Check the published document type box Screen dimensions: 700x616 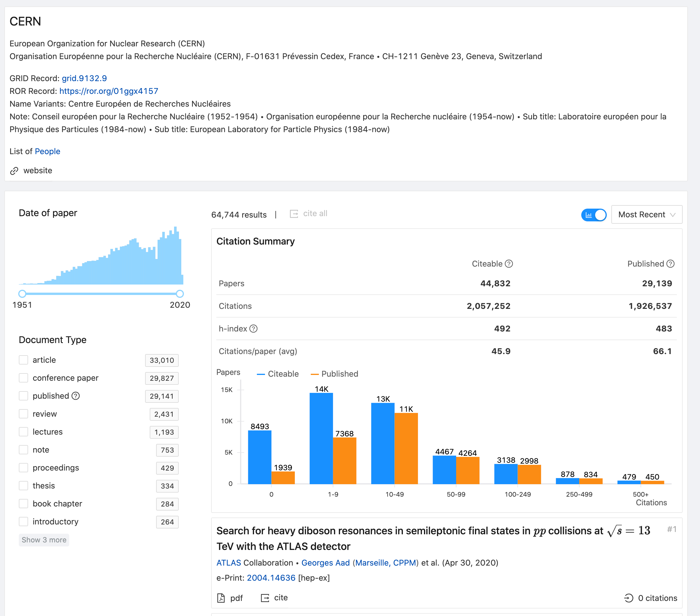click(23, 396)
